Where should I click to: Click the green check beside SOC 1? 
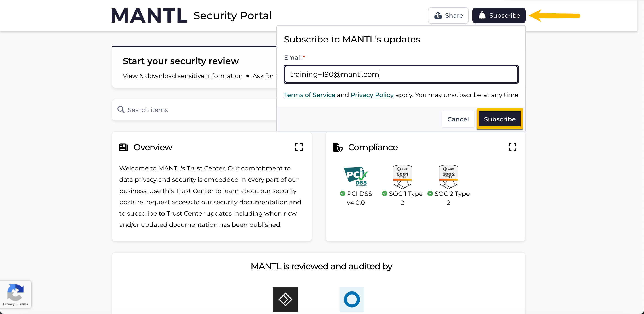coord(385,193)
